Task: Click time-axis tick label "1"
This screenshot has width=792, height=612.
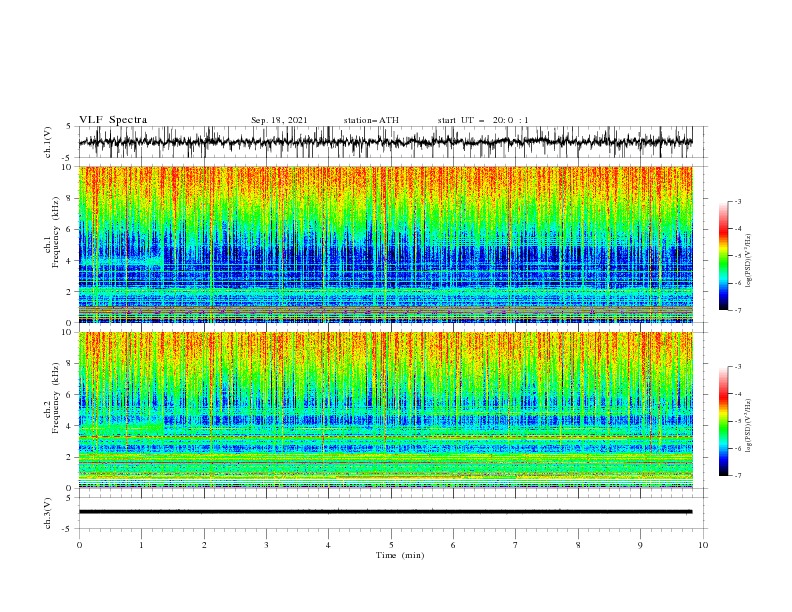Action: pyautogui.click(x=141, y=545)
